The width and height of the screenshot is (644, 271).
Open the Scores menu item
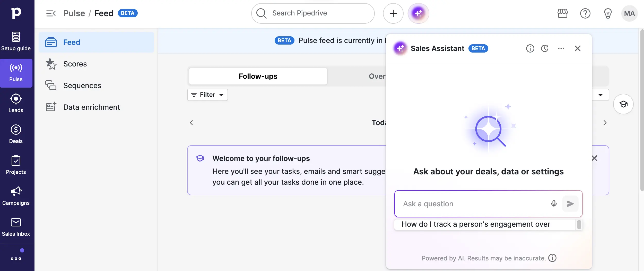75,64
